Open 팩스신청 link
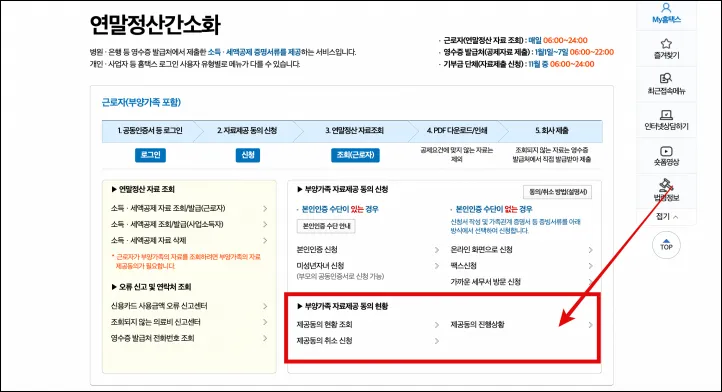The height and width of the screenshot is (392, 722). pos(463,266)
